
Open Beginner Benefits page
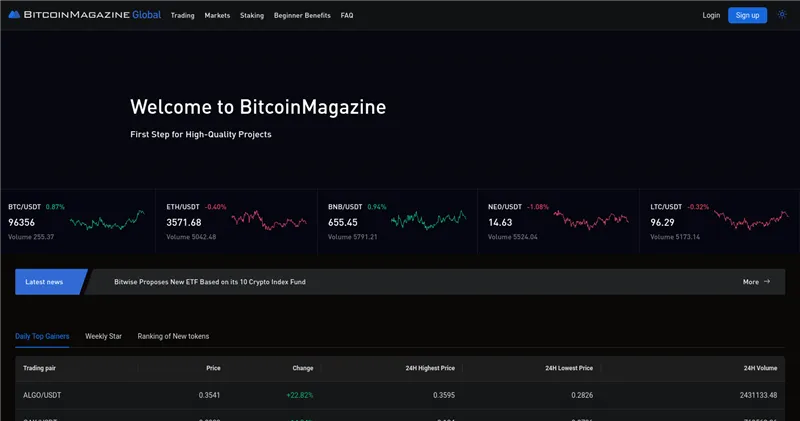(302, 15)
